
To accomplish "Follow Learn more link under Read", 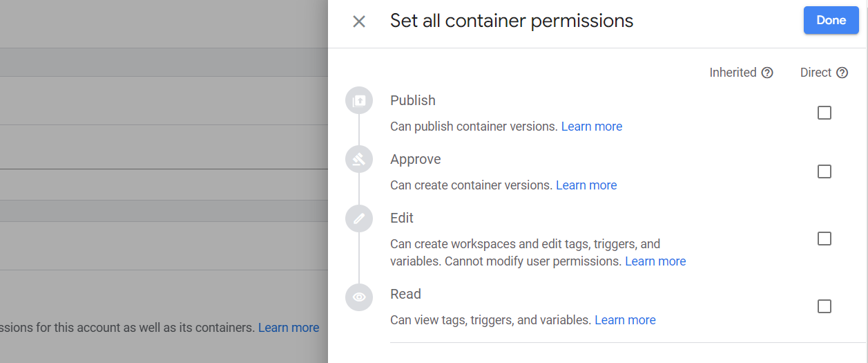I will pyautogui.click(x=625, y=320).
